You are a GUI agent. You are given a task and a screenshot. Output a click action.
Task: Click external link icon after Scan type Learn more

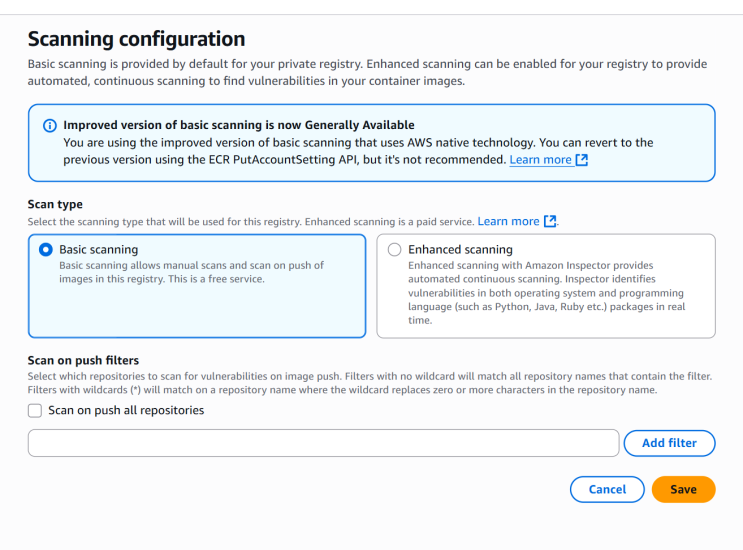(x=550, y=221)
